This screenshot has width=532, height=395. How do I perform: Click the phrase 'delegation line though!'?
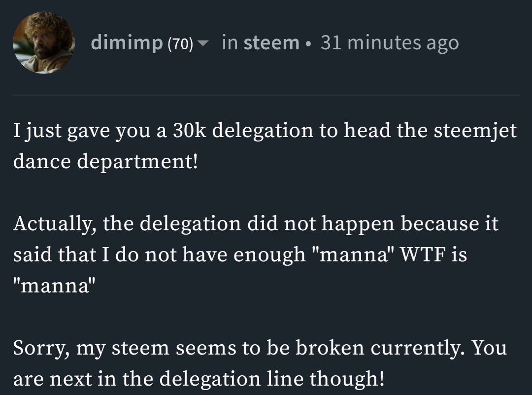272,378
